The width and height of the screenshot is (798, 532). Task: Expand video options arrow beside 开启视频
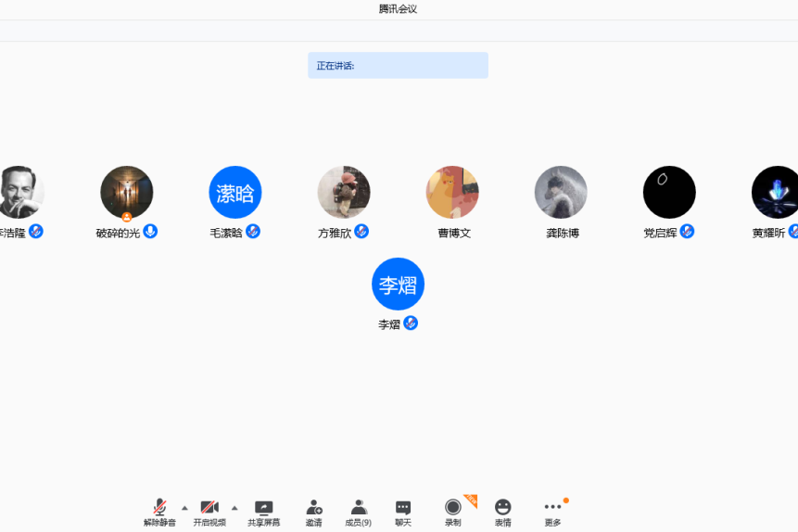click(234, 508)
